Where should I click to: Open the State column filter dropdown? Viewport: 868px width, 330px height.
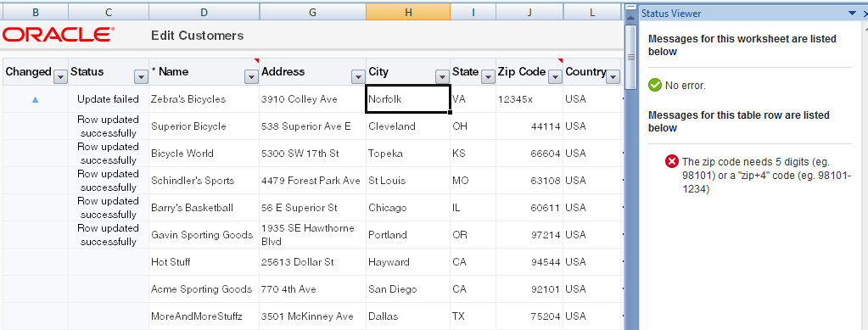(488, 77)
